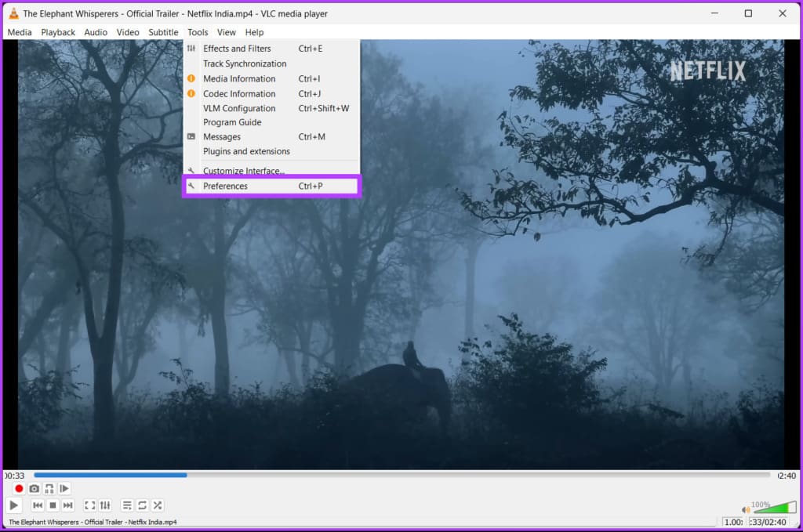Click the red Record button
This screenshot has width=803, height=532.
[19, 489]
